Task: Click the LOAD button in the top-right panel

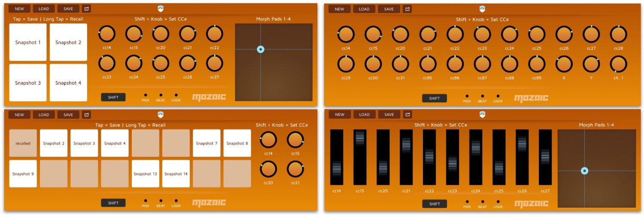Action: point(364,9)
